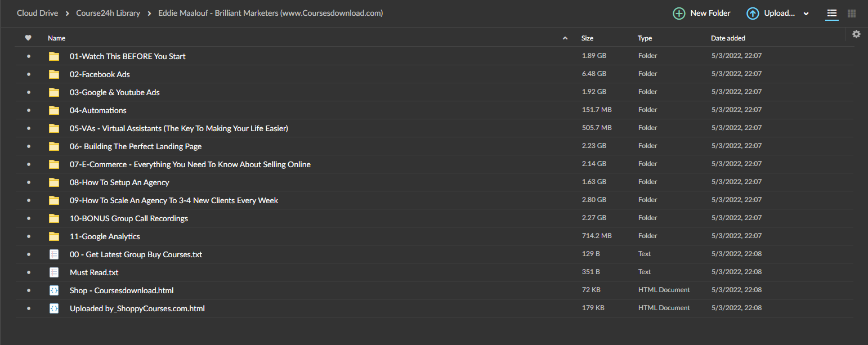Open the 08-How To Setup An Agency folder
This screenshot has height=345, width=868.
pos(119,182)
